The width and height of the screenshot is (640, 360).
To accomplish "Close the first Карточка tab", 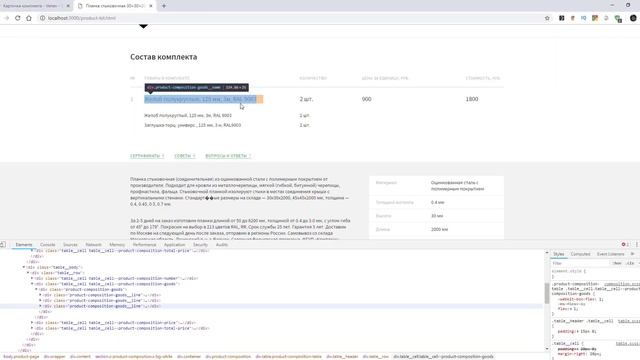I will (68, 6).
